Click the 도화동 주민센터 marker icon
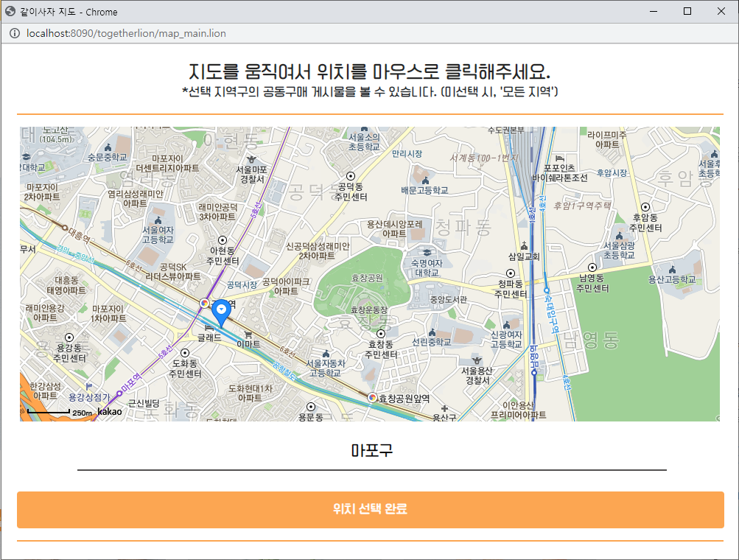This screenshot has height=560, width=739. click(185, 353)
